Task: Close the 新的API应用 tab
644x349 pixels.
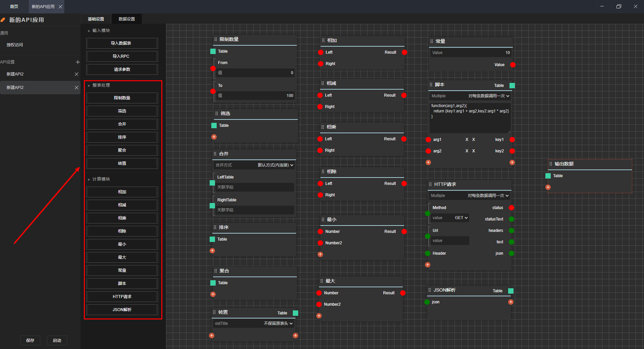Action: click(60, 7)
